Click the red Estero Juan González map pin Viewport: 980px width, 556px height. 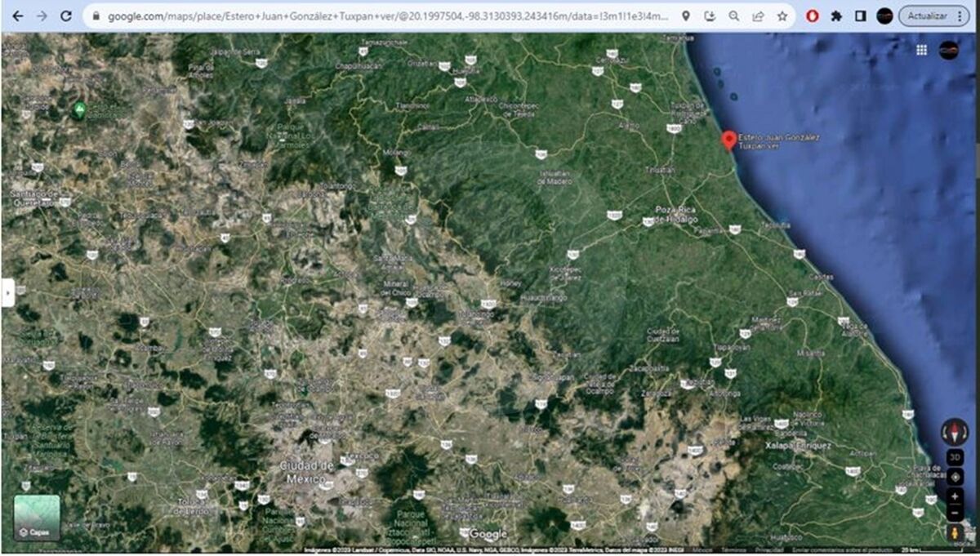[x=728, y=140]
